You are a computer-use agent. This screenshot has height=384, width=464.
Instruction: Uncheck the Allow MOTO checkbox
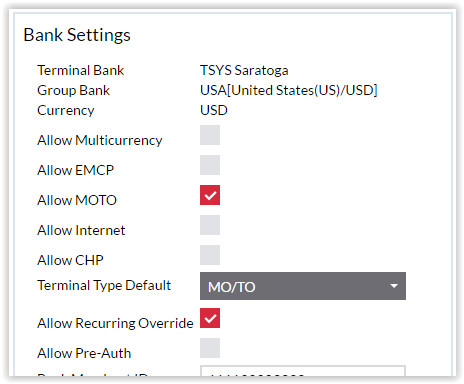(x=210, y=195)
